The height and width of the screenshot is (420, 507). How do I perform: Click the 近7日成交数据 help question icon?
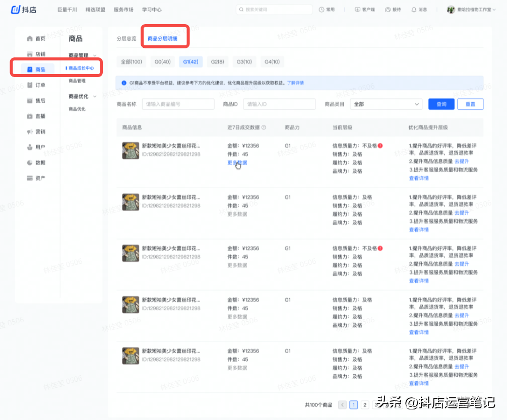264,128
